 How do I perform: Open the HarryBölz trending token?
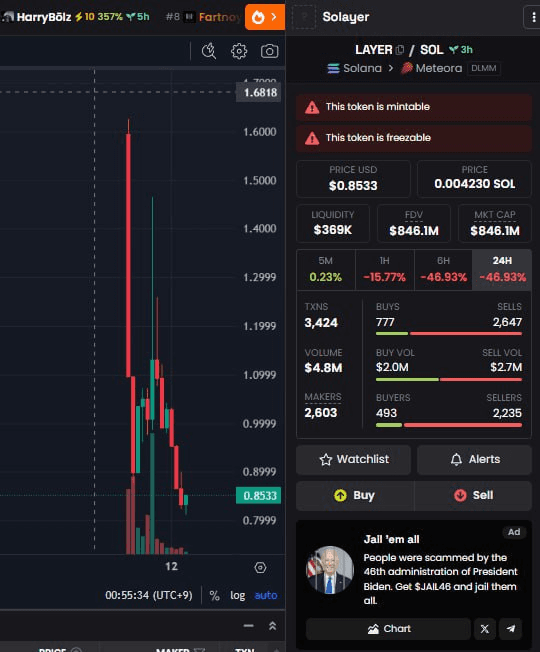75,17
